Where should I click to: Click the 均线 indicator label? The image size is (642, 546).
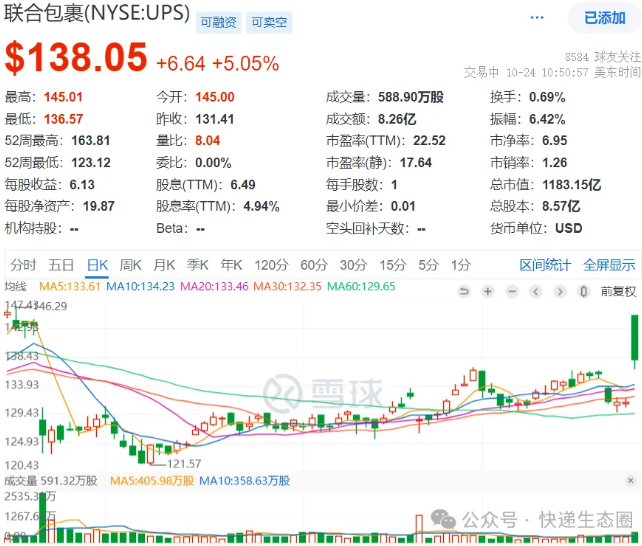tap(16, 286)
